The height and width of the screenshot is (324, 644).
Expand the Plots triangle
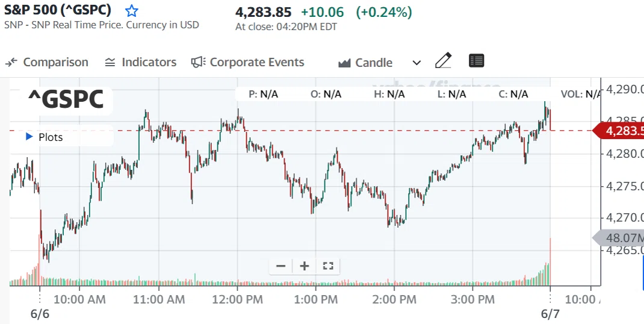coord(29,137)
